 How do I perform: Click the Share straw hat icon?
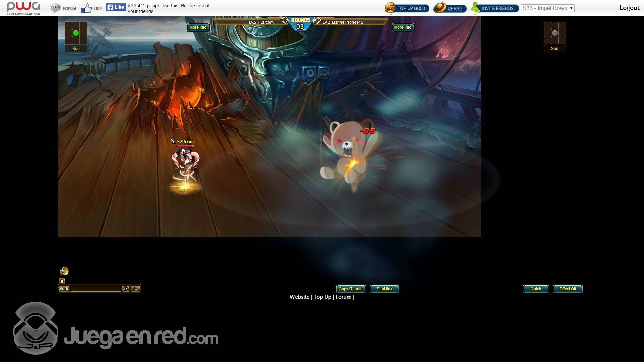pos(440,8)
